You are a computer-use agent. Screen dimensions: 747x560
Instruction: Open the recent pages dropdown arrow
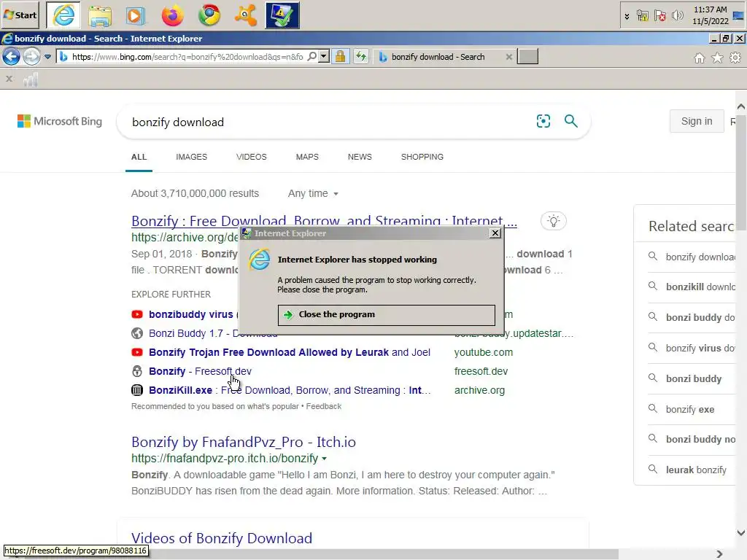[x=47, y=57]
